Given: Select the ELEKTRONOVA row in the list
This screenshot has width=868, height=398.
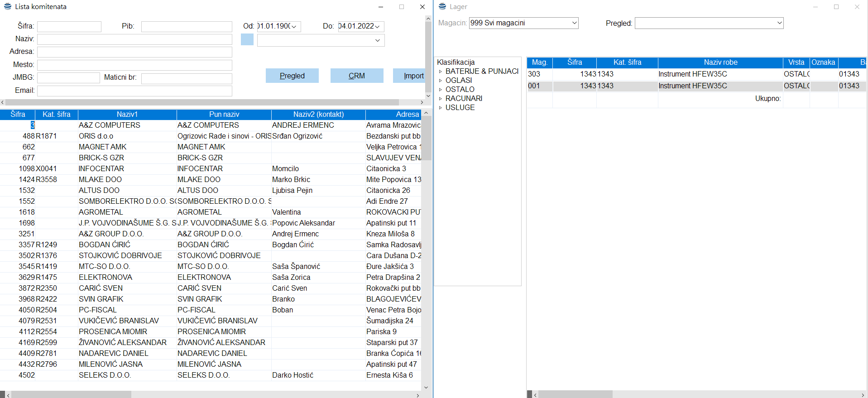Looking at the screenshot, I should tap(106, 278).
